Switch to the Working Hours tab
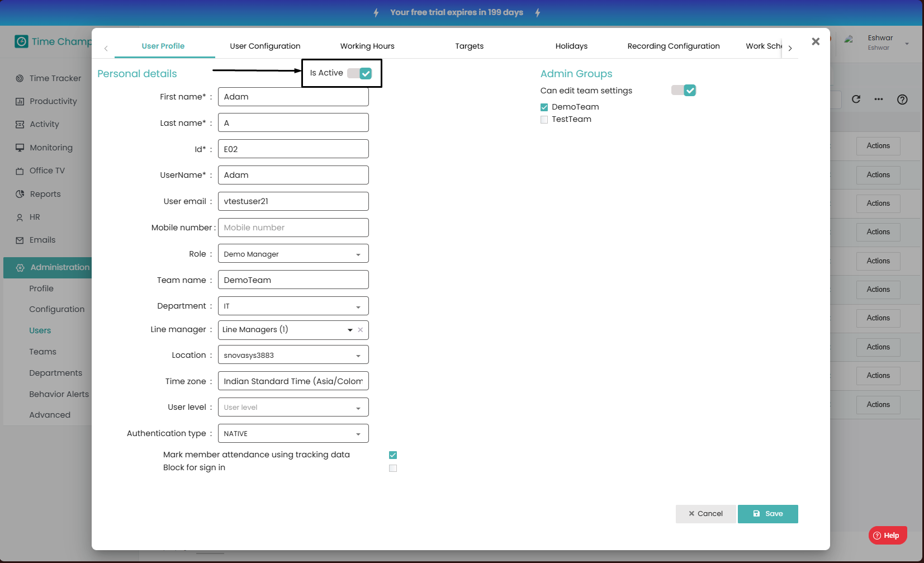924x563 pixels. pyautogui.click(x=367, y=46)
